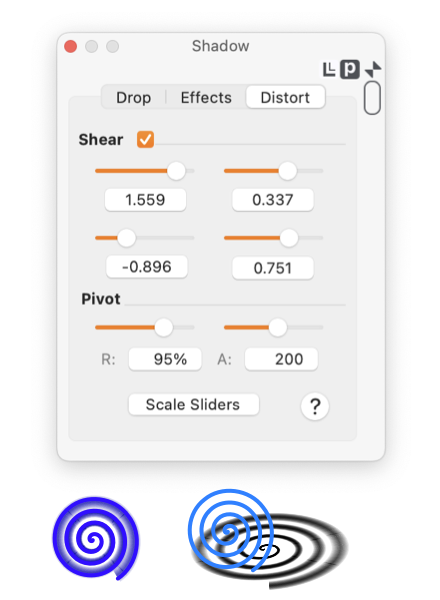440x600 pixels.
Task: Click the shear slider knob above 0.337
Action: click(287, 171)
